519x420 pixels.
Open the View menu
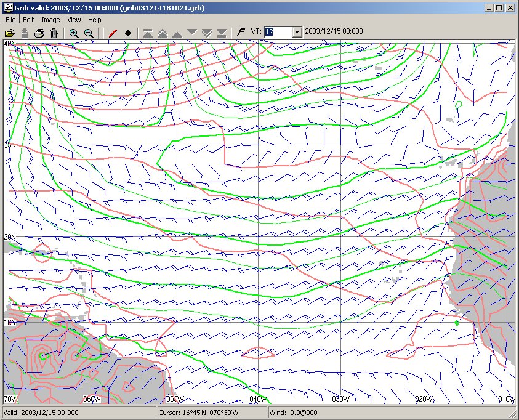(x=74, y=20)
